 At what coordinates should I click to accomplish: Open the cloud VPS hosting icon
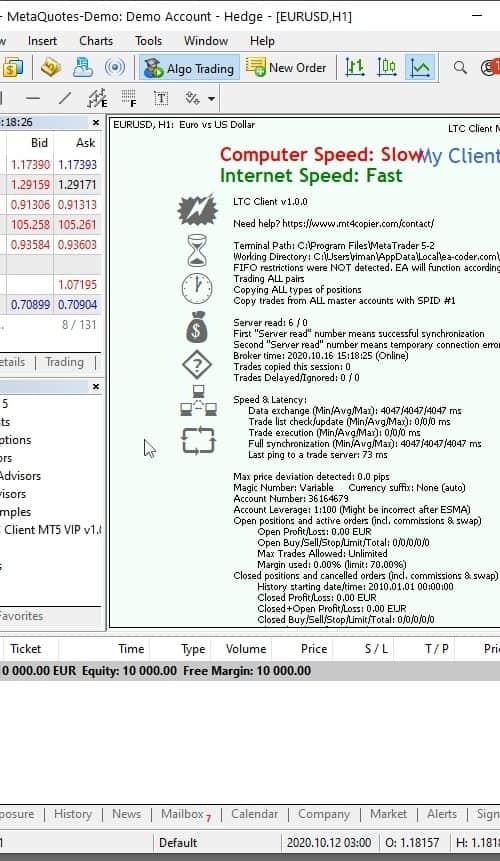coord(83,68)
